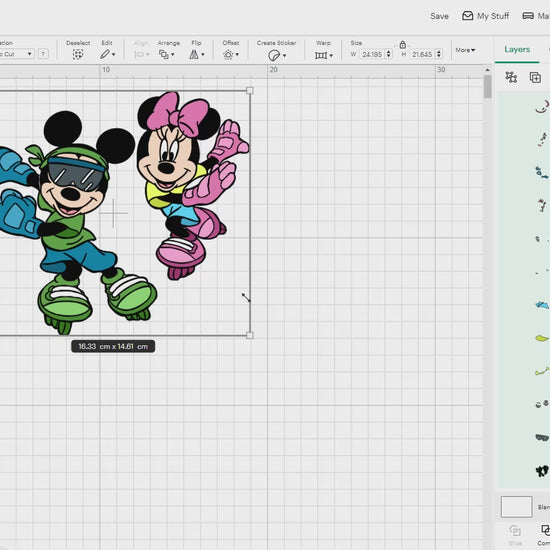Select the teal blue pieces layer thumbnail
The image size is (550, 550).
click(x=542, y=173)
